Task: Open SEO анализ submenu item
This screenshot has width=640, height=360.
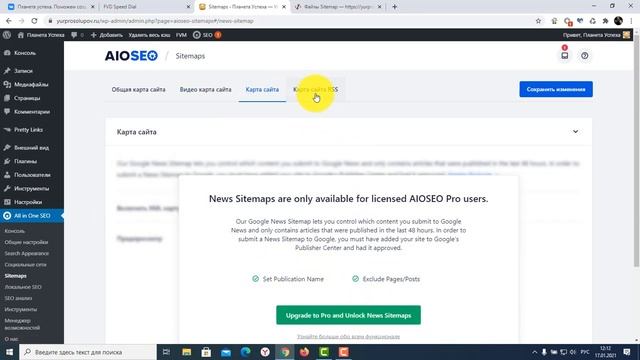Action: point(18,298)
